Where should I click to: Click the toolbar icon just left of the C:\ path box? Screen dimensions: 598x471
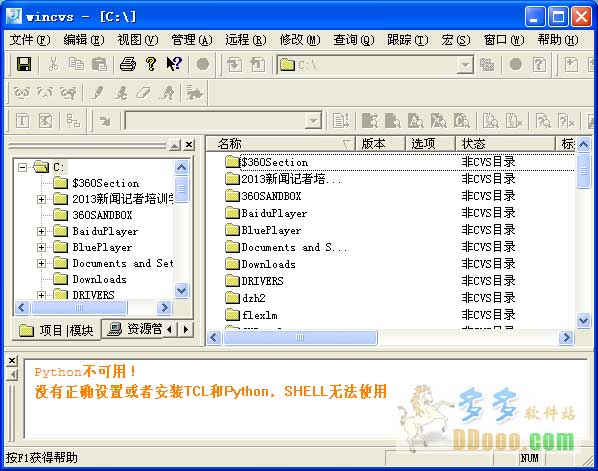(258, 64)
